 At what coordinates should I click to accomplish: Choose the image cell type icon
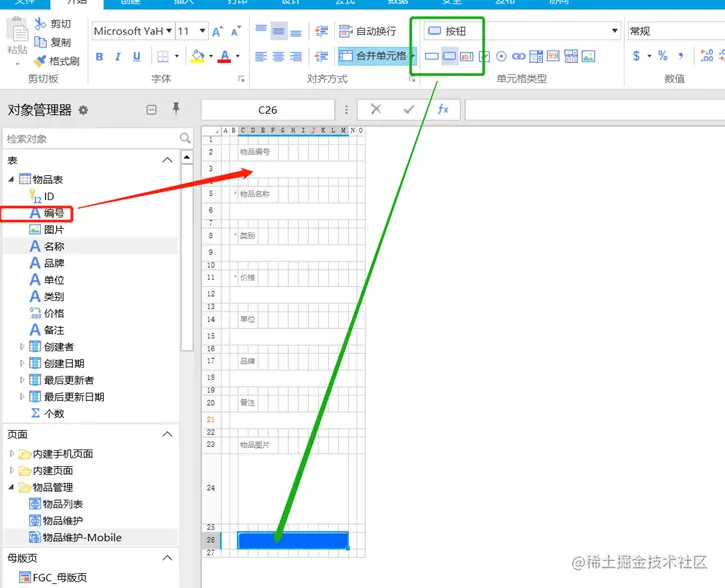click(x=588, y=56)
